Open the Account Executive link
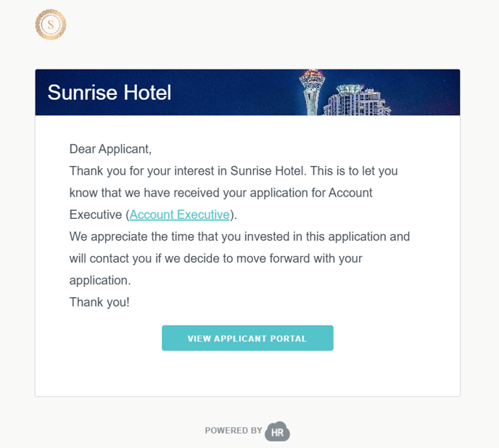 179,215
